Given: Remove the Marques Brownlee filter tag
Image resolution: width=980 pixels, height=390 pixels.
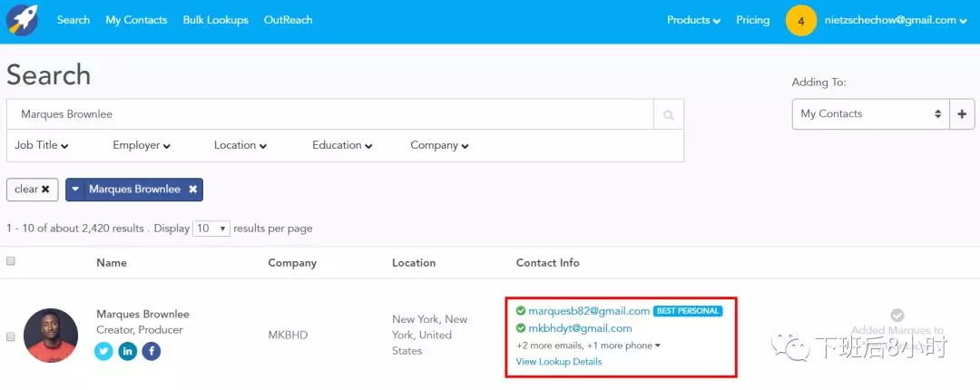Looking at the screenshot, I should (192, 190).
